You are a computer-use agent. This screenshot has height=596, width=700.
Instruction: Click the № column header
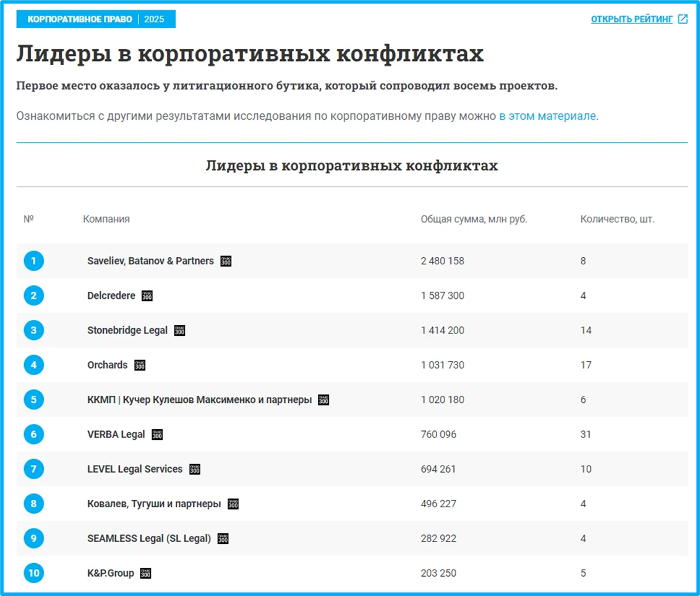(x=29, y=219)
